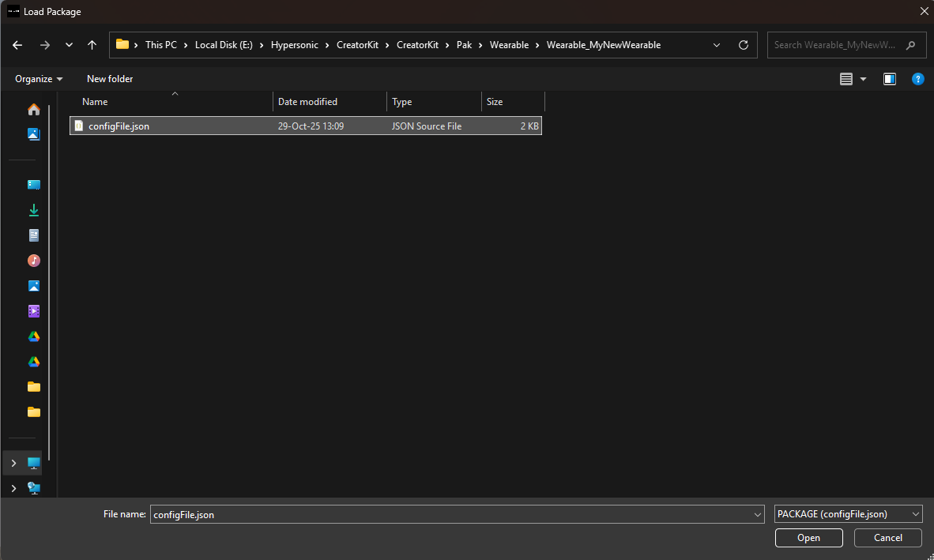The width and height of the screenshot is (934, 560).
Task: Open the Organize menu
Action: pos(39,79)
